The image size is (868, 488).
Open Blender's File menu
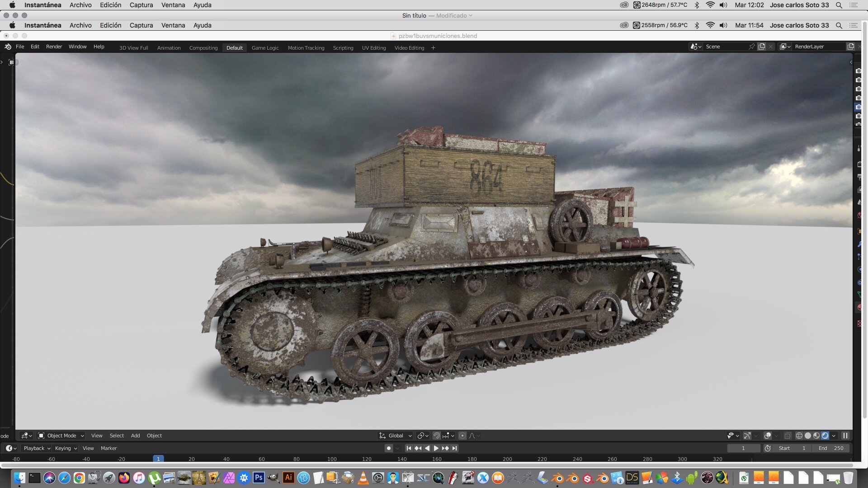[20, 47]
